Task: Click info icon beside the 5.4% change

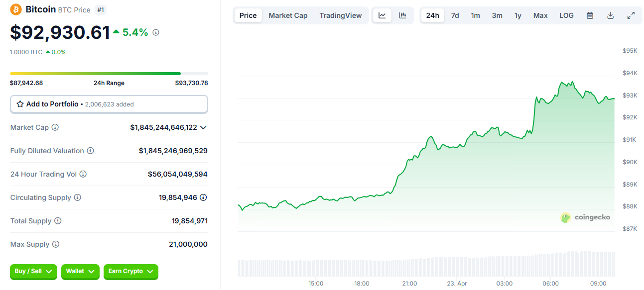Action: coord(156,32)
